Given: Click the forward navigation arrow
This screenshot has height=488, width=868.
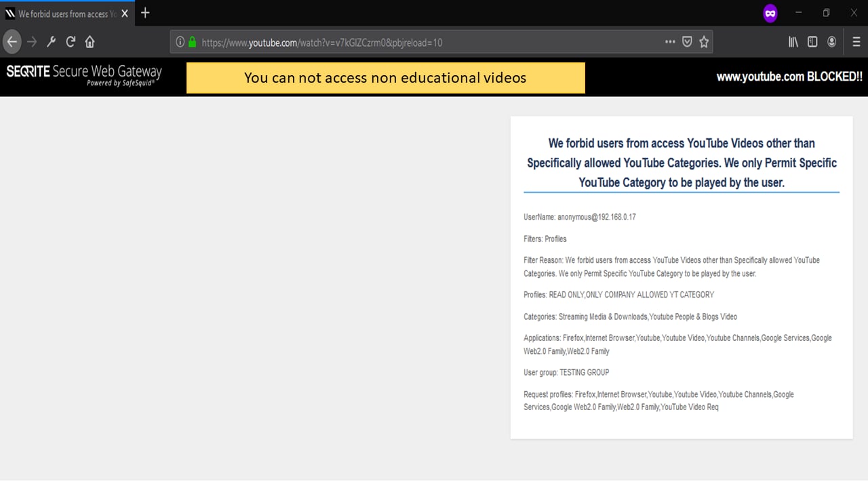Looking at the screenshot, I should click(32, 42).
